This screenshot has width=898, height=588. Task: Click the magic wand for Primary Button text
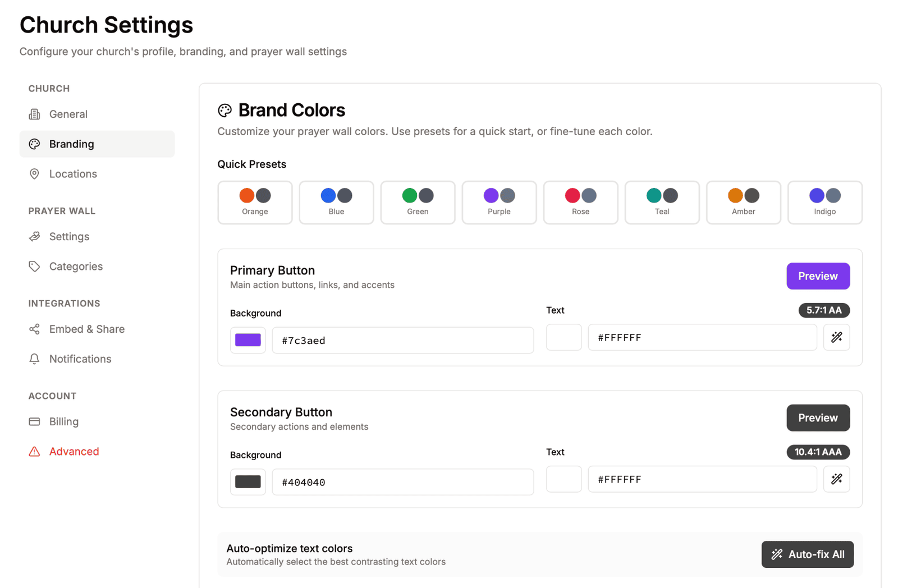(x=836, y=337)
